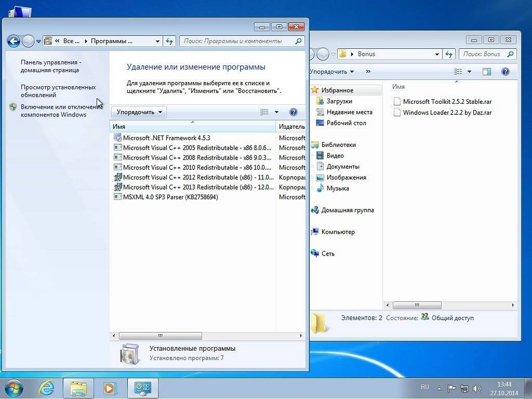Sort Bonus files by Имя column
The image size is (532, 399).
pos(398,87)
